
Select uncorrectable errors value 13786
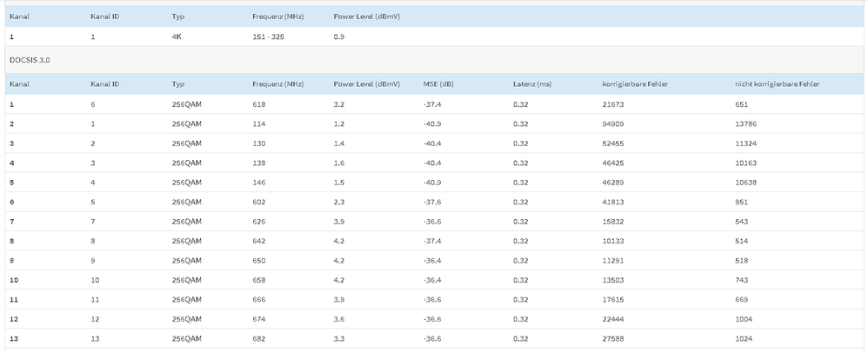click(747, 123)
